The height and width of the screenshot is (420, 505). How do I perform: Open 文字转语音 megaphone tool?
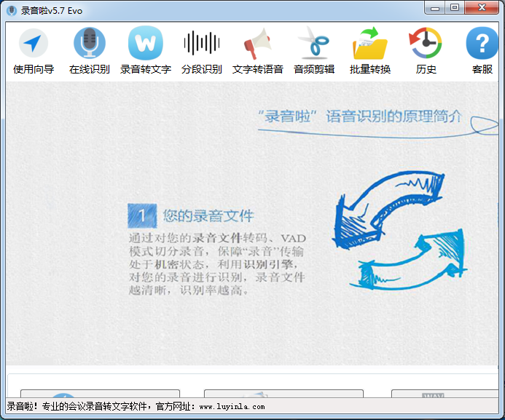pos(258,44)
